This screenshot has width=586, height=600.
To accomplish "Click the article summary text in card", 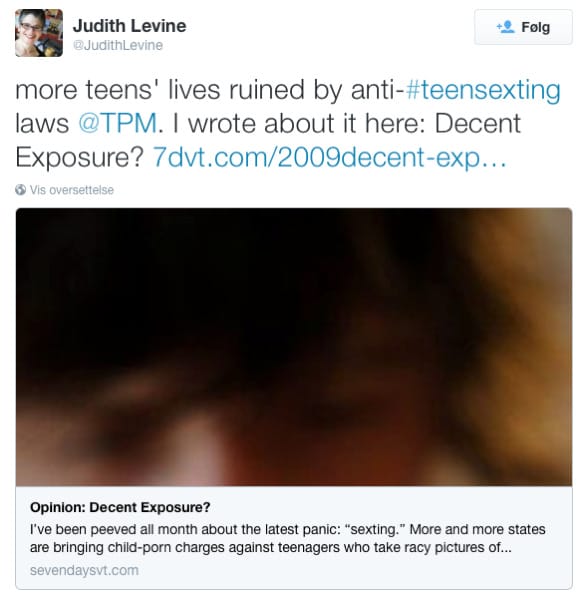I will tap(287, 538).
